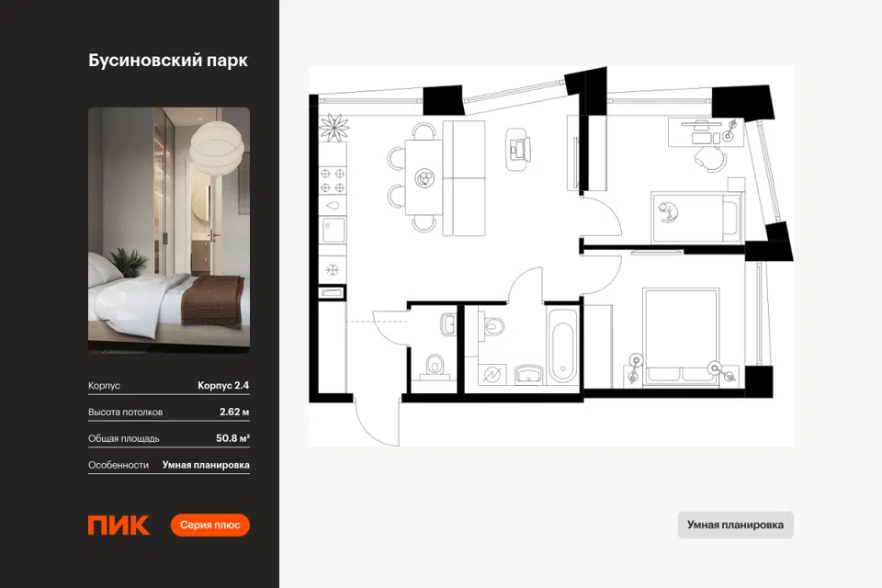
Task: Click the TV unit on living room wall
Action: (x=574, y=153)
